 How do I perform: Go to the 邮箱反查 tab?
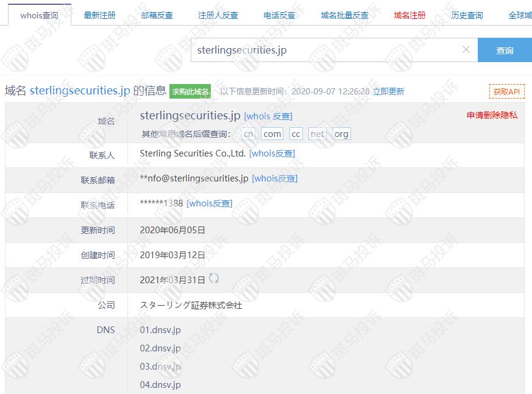pos(157,15)
